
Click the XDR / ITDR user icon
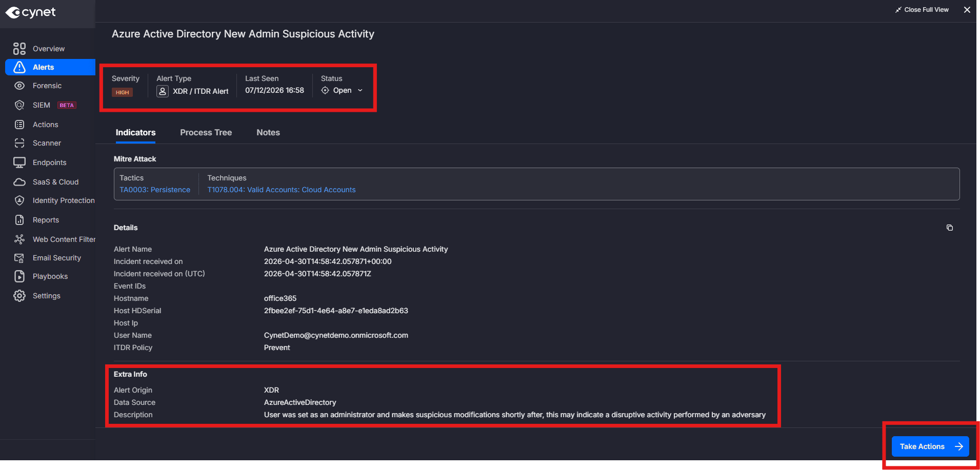[x=163, y=91]
